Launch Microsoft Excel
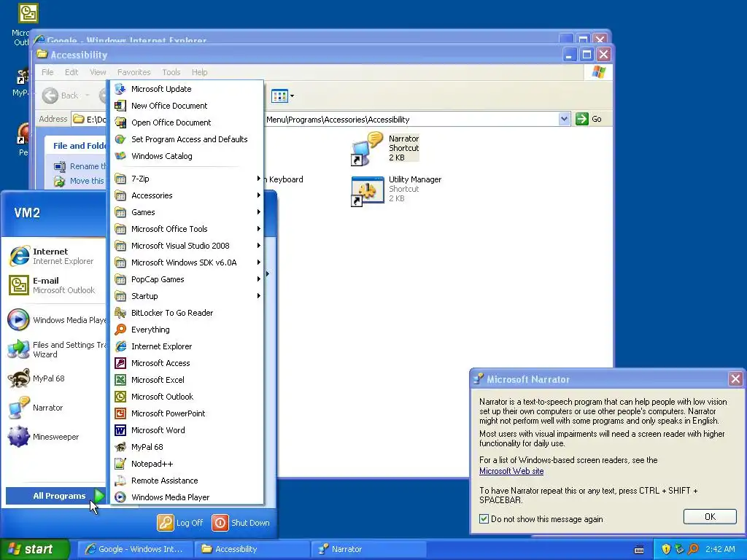The height and width of the screenshot is (560, 747). (x=187, y=379)
